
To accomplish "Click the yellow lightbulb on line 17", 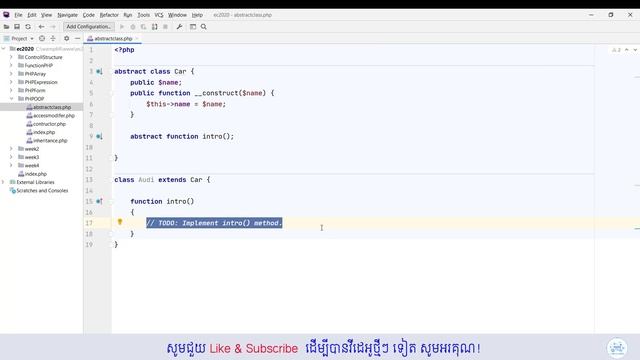I will coord(120,222).
